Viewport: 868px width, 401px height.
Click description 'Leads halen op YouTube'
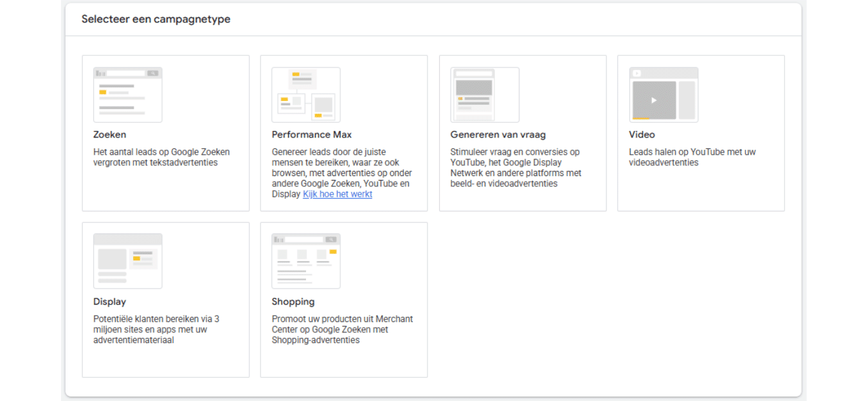pyautogui.click(x=692, y=157)
